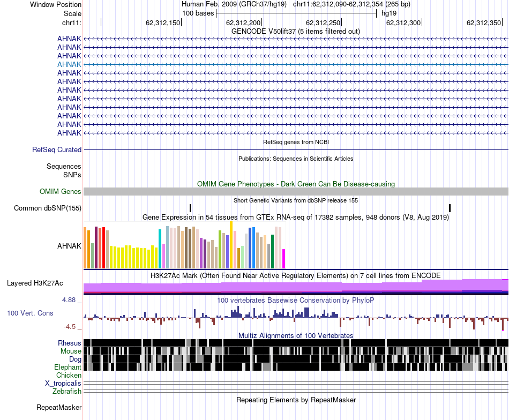Click the OMIM Genes label

(x=61, y=191)
